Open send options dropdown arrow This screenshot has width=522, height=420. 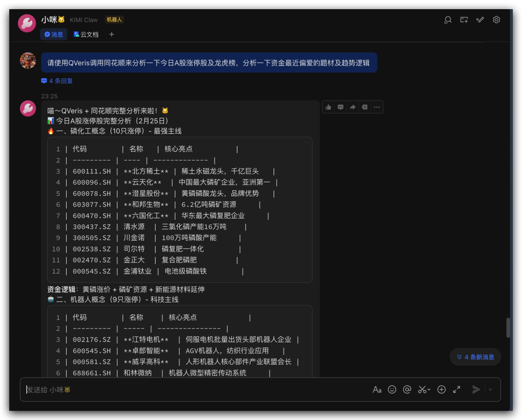click(490, 390)
